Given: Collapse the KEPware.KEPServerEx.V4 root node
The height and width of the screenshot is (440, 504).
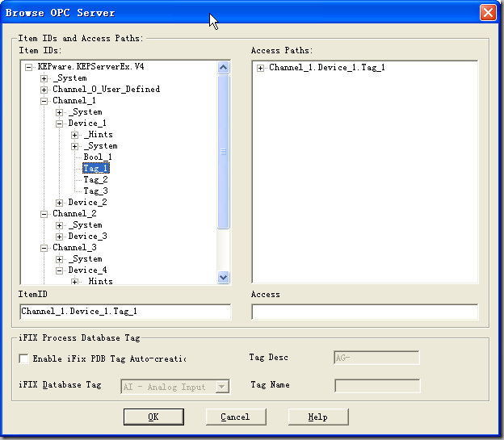Looking at the screenshot, I should click(28, 67).
